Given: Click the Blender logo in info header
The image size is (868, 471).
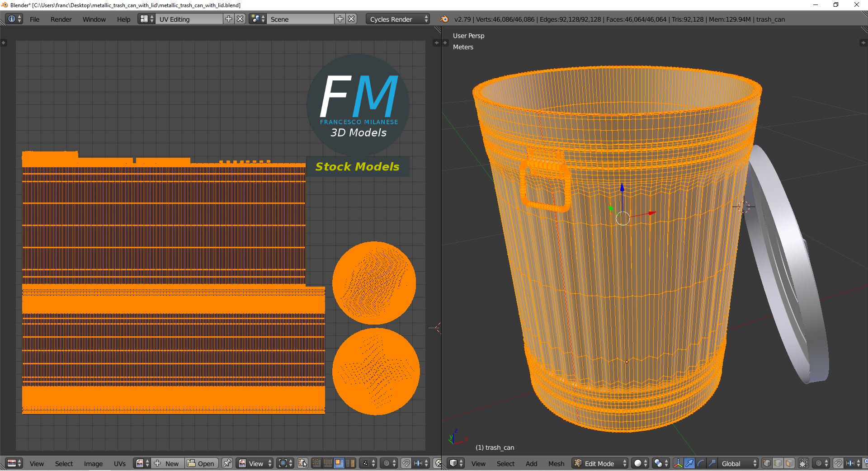Looking at the screenshot, I should pyautogui.click(x=444, y=19).
